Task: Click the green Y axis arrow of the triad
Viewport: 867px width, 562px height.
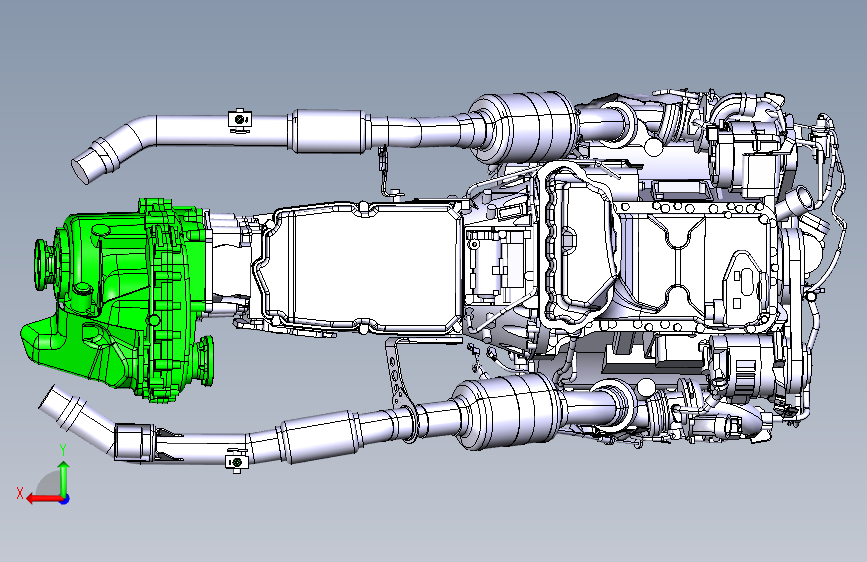Action: pyautogui.click(x=64, y=479)
